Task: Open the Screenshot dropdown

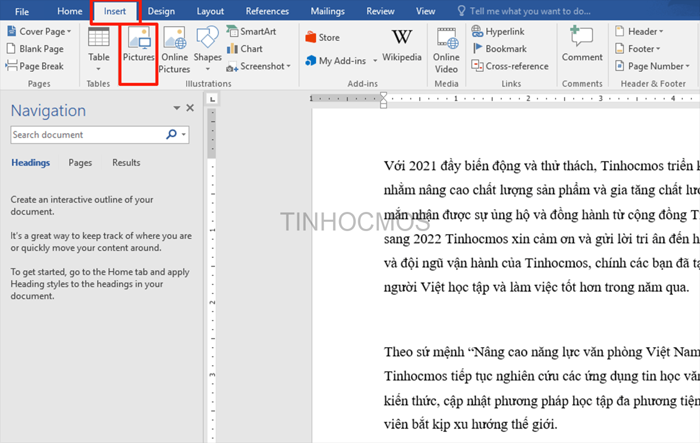Action: point(258,66)
